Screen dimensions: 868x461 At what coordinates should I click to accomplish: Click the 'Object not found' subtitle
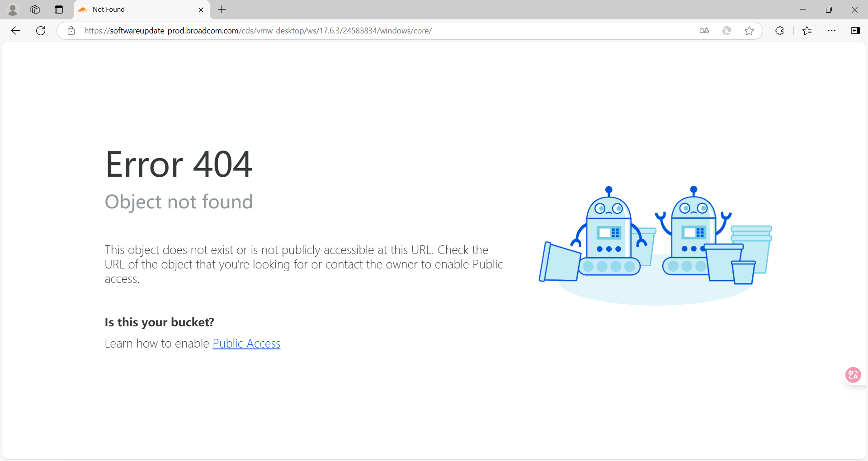tap(179, 202)
